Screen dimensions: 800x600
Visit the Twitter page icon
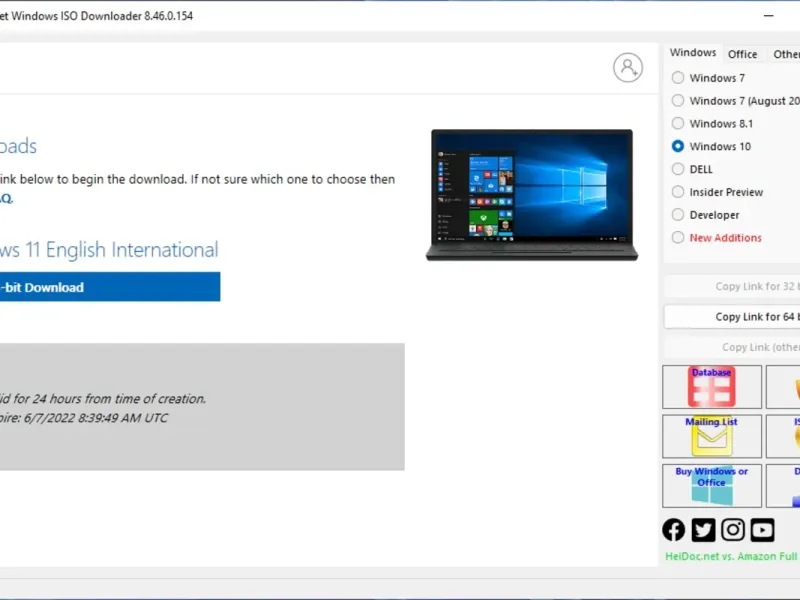click(703, 530)
